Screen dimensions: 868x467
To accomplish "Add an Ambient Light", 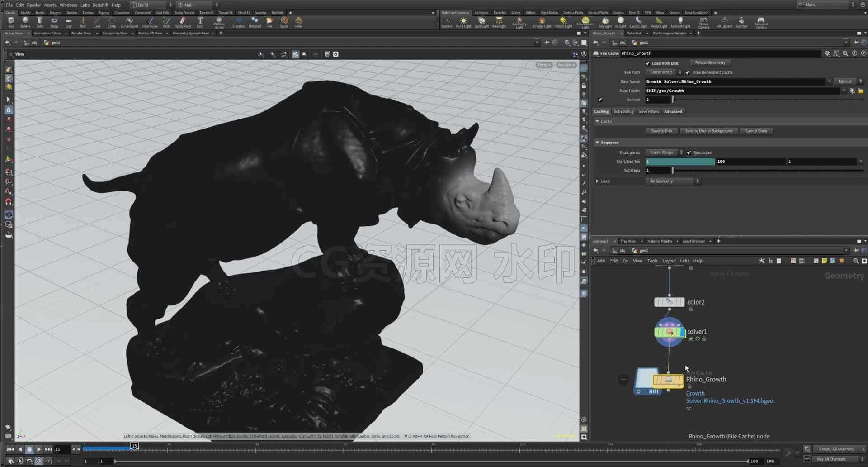I will tap(680, 22).
